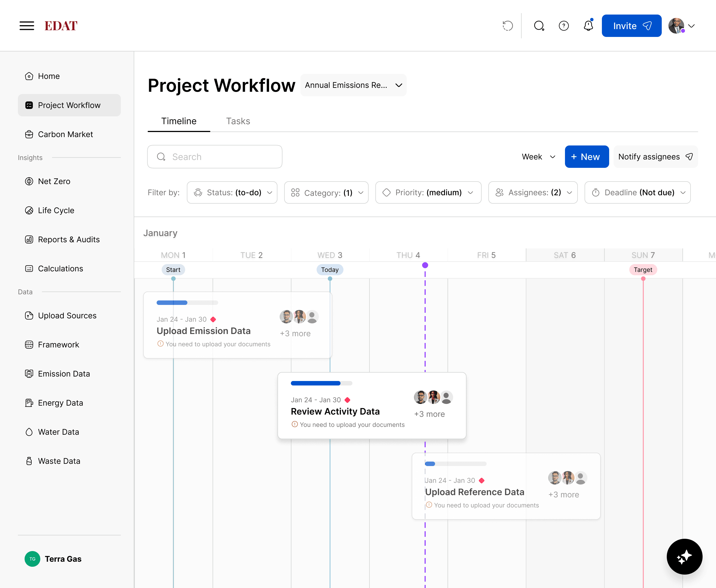
Task: Open Carbon Market in the sidebar
Action: 65,134
